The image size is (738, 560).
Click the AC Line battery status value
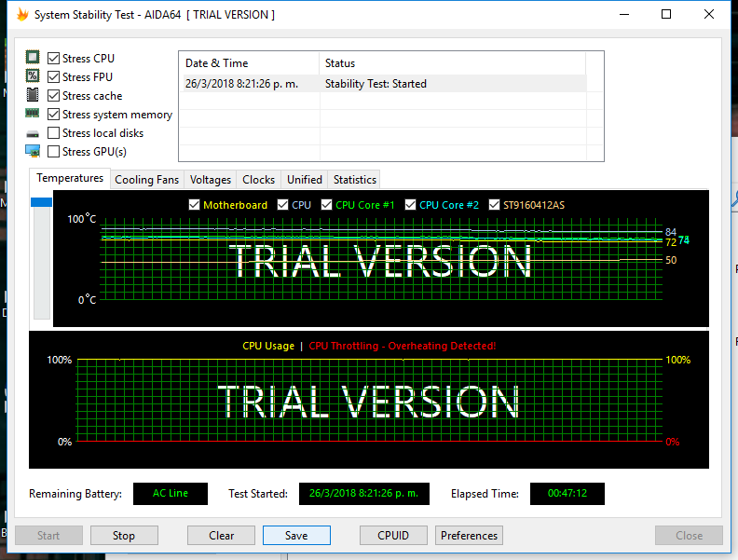tap(171, 494)
